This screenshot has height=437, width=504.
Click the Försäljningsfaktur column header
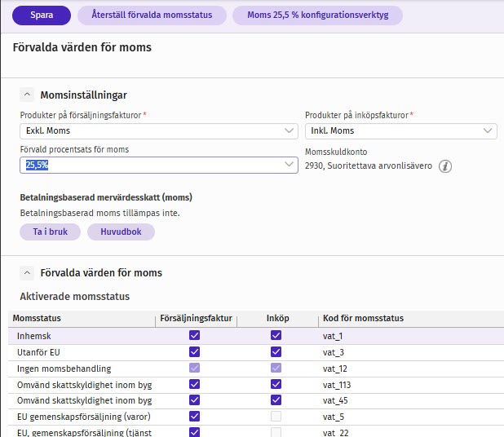[196, 318]
